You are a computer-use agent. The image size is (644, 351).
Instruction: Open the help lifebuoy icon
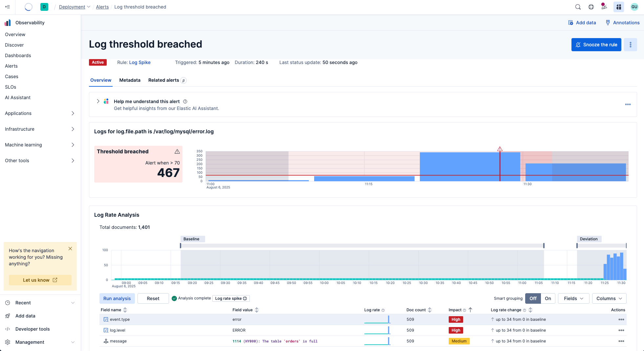tap(591, 7)
